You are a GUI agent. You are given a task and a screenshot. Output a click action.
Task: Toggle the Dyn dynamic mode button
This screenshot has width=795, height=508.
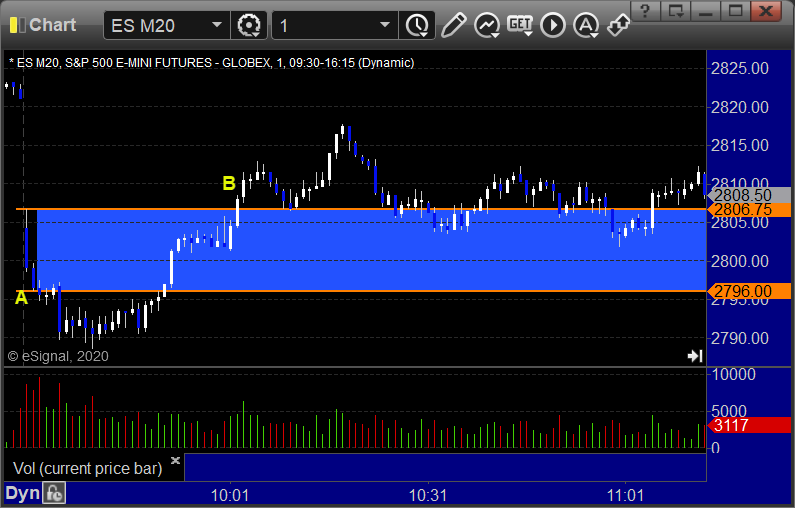22,493
